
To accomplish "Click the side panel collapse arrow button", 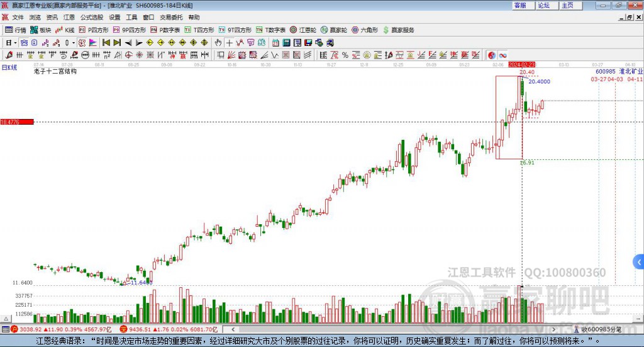I will coord(639,262).
